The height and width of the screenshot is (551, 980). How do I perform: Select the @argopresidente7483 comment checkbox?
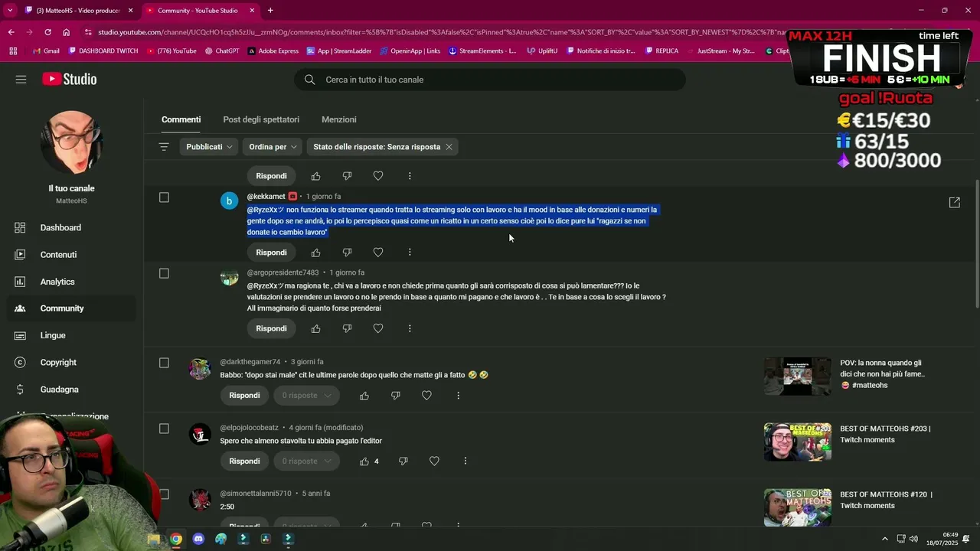164,273
